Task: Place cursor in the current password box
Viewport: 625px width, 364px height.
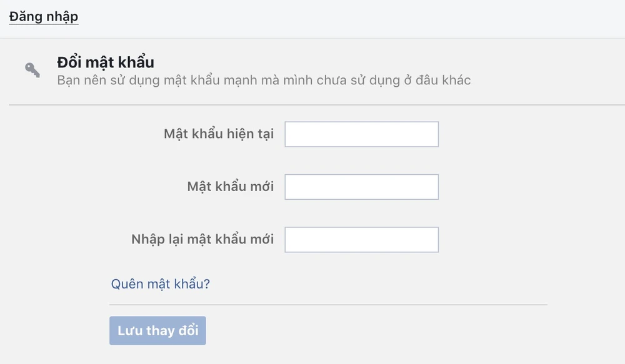Action: 361,134
